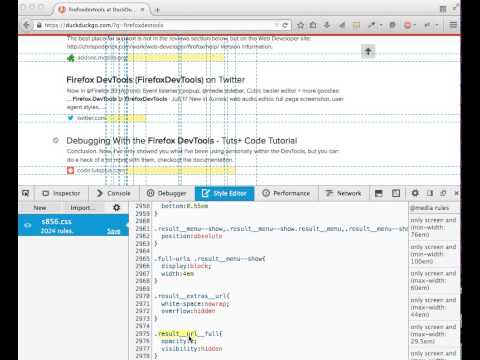Viewport: 480px width, 360px height.
Task: Pop DevTools into separate window
Action: coord(443,193)
